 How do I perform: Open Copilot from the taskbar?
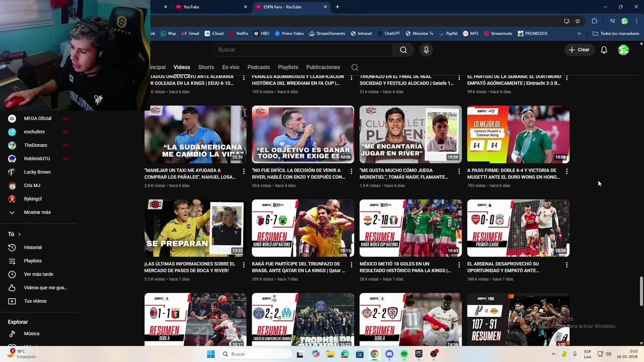tap(315, 354)
